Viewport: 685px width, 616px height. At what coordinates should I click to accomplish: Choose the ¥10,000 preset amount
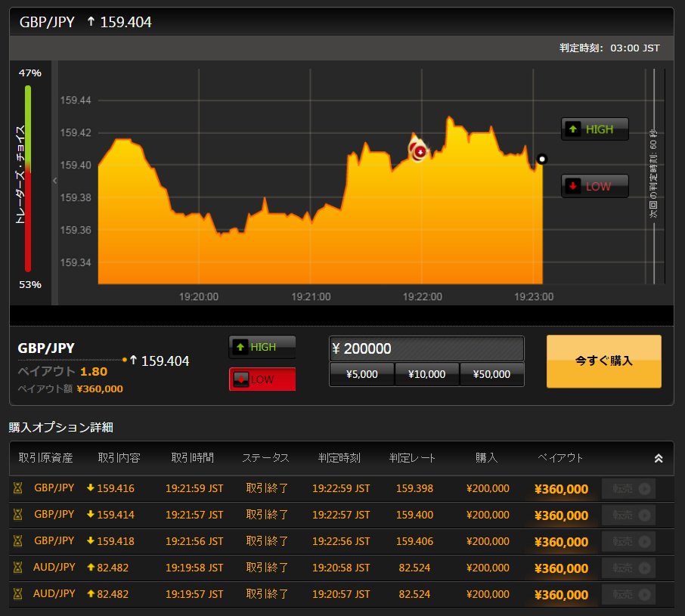pyautogui.click(x=427, y=374)
